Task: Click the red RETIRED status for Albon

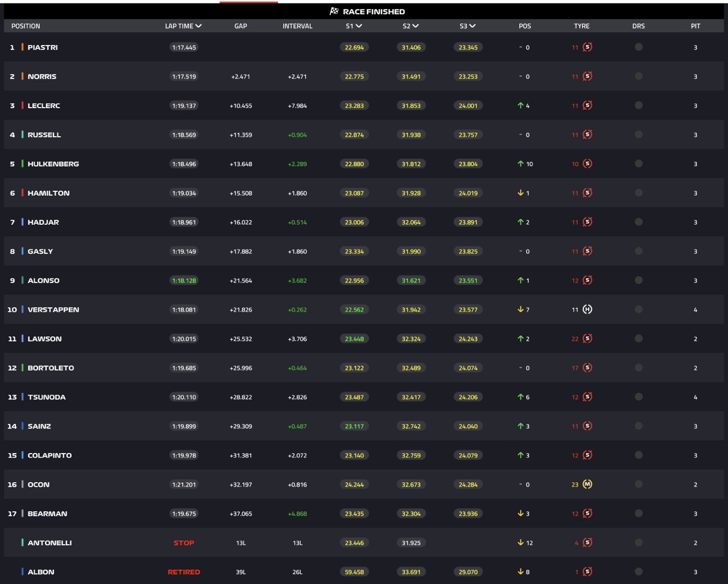Action: (184, 571)
